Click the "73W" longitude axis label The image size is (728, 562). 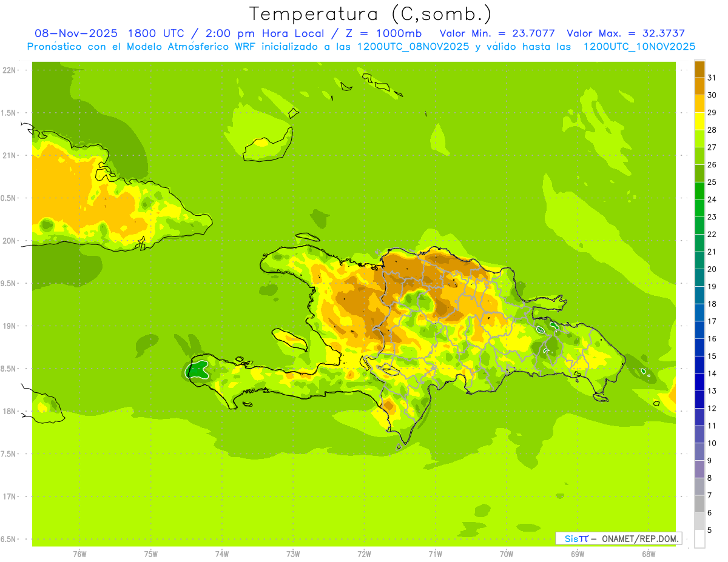(x=293, y=554)
